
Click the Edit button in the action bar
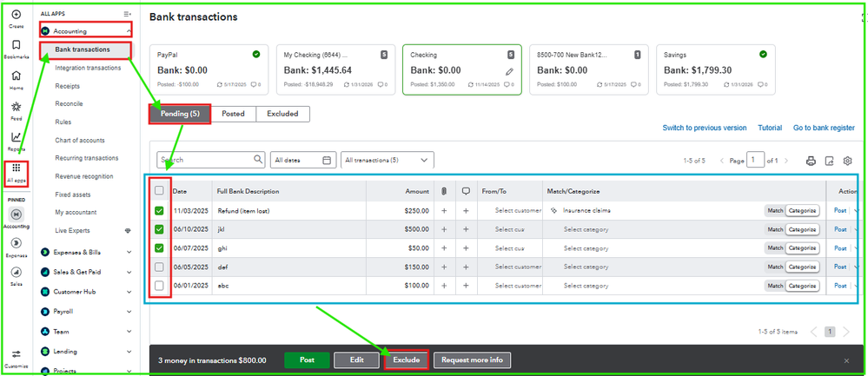356,360
